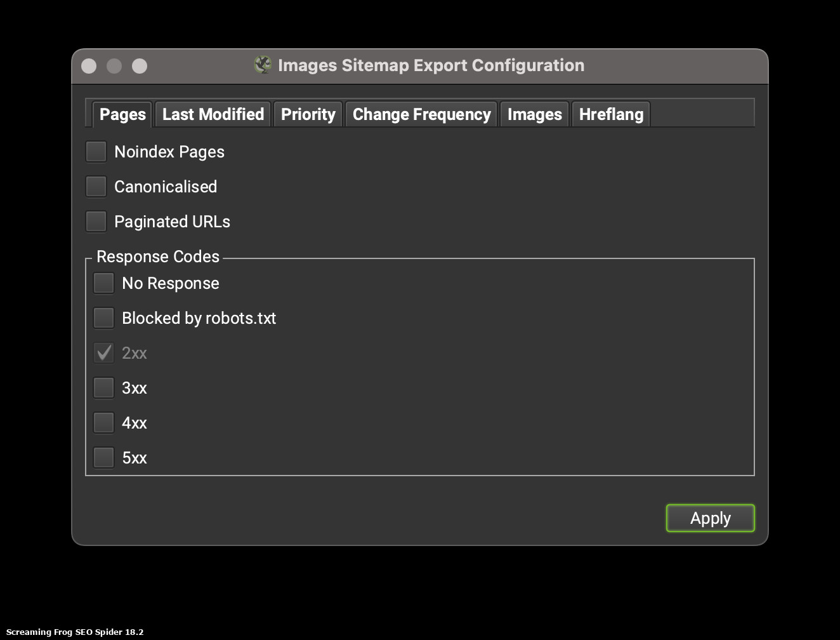Tick the Canonicalised checkbox
Screen dimensions: 840x640
(x=96, y=187)
